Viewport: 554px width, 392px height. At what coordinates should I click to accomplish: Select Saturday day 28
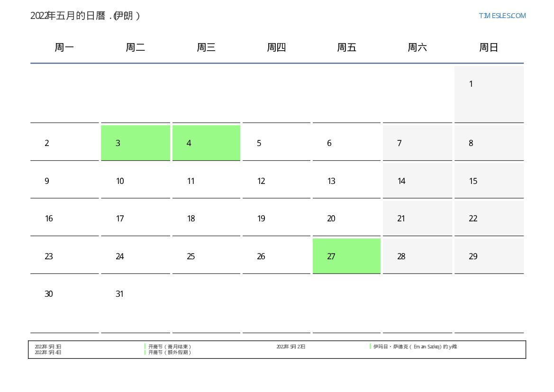click(x=417, y=256)
